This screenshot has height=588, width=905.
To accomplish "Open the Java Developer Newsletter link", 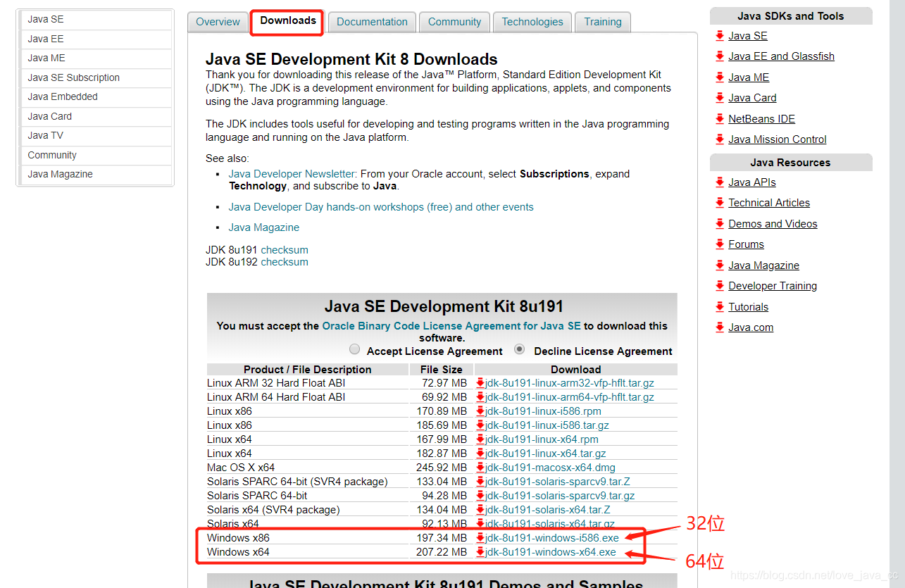I will (x=292, y=173).
